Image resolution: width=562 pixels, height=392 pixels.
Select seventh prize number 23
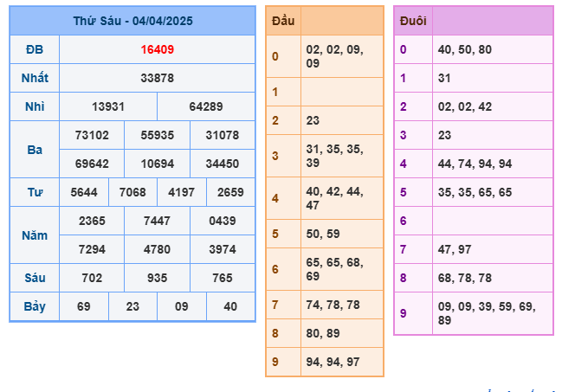(132, 306)
